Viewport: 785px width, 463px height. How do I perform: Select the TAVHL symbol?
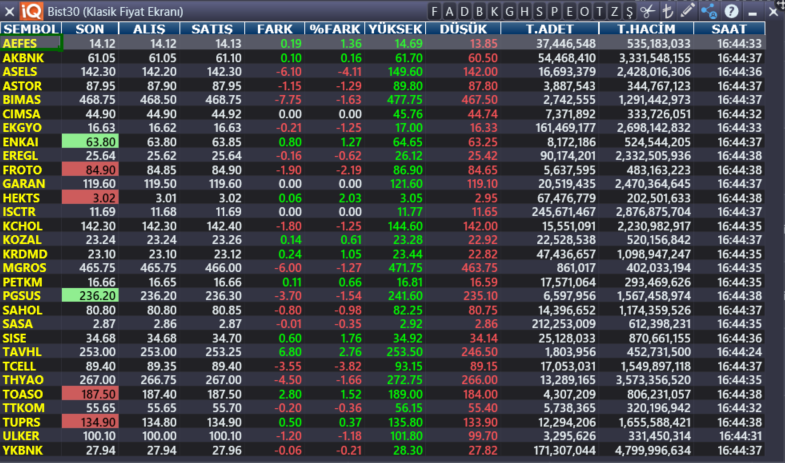(x=22, y=352)
